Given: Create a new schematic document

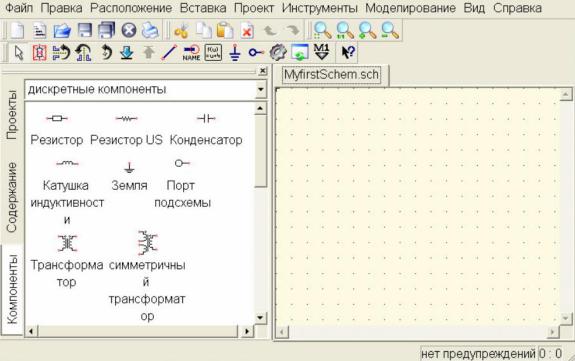Looking at the screenshot, I should [x=17, y=30].
